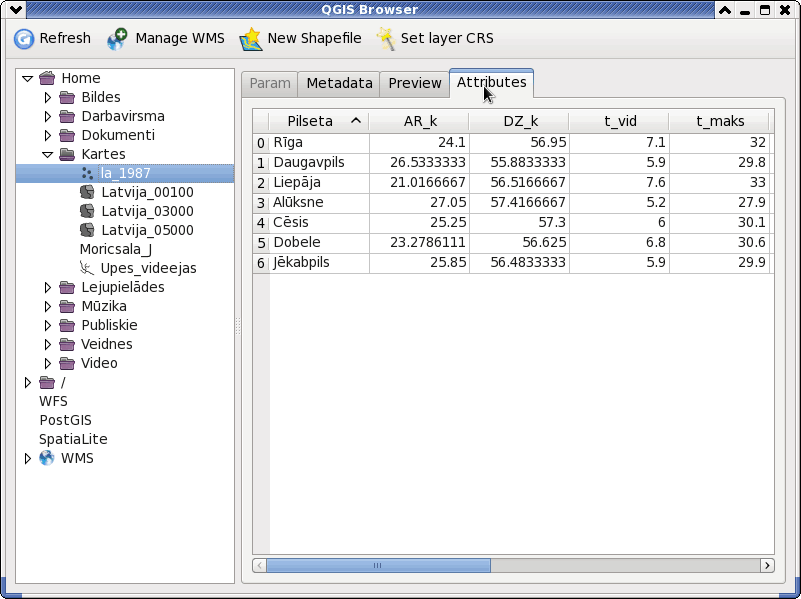
Task: Click the Set layer CRS wand icon
Action: [x=386, y=39]
